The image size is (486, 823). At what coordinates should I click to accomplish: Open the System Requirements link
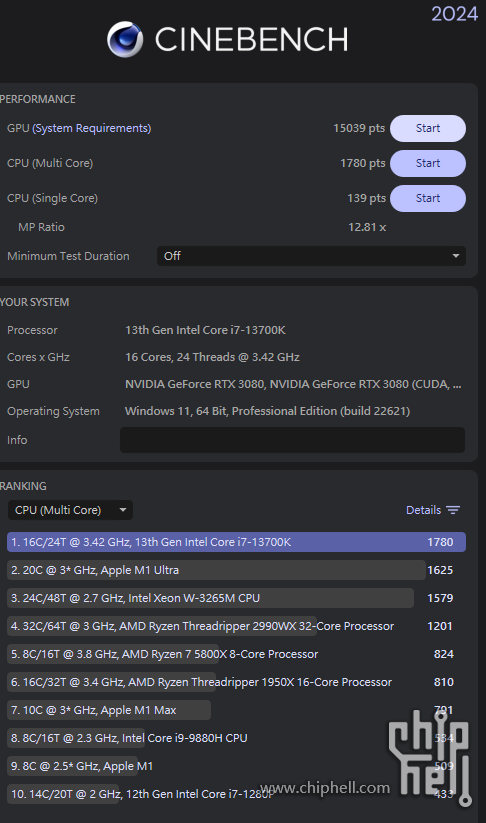pyautogui.click(x=92, y=129)
